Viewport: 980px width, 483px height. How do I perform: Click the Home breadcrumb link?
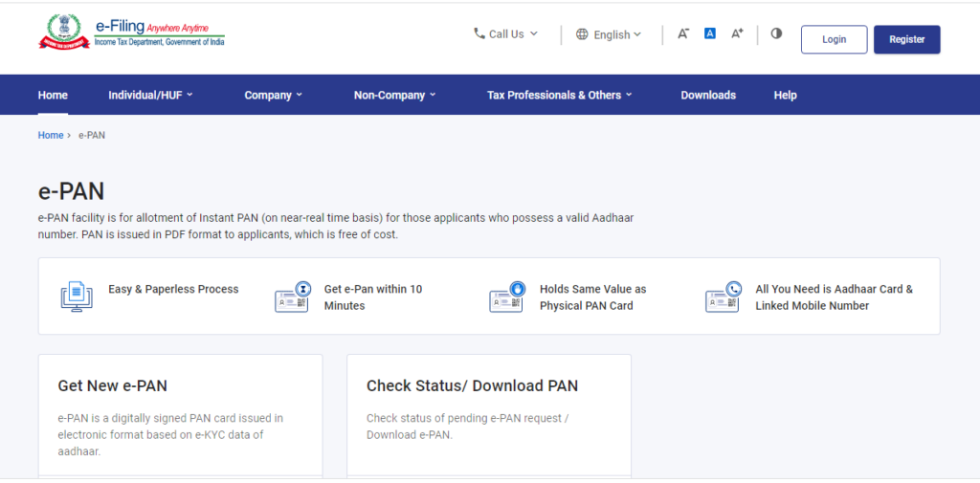51,135
